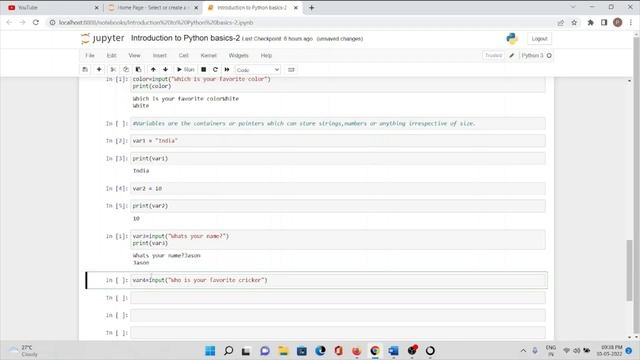
Task: Move selected cell down with the arrow
Action: click(x=165, y=70)
